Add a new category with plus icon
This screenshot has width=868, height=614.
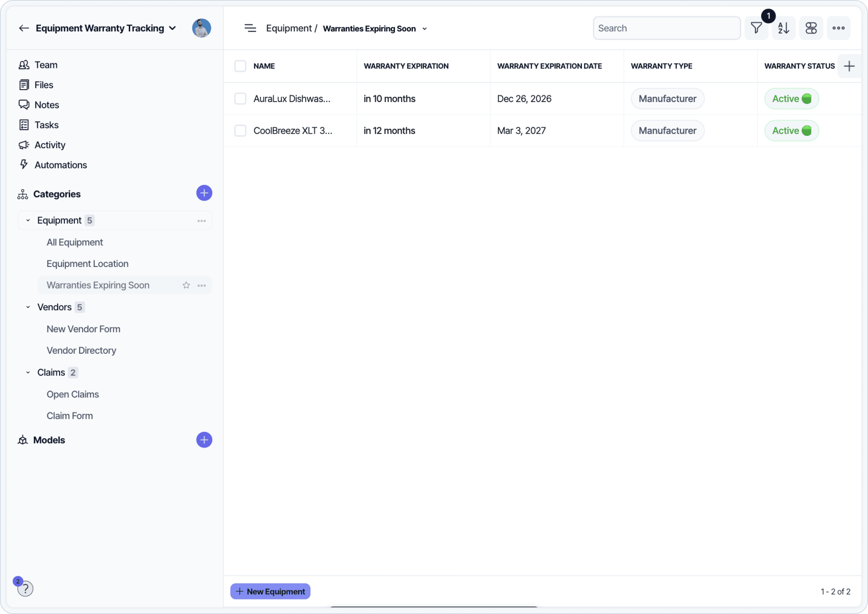(x=204, y=193)
